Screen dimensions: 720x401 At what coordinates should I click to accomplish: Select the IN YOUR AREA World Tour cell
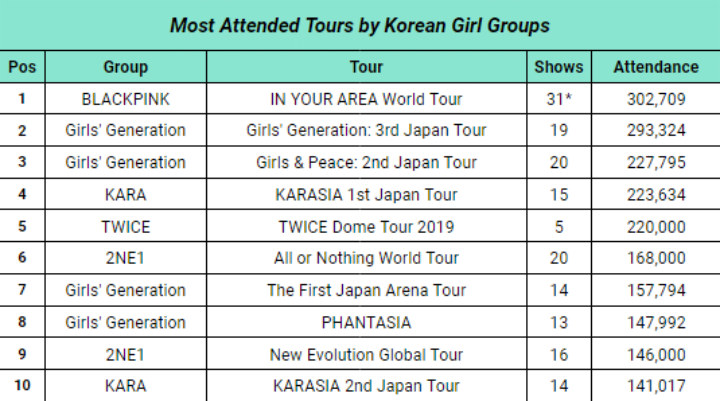coord(366,99)
